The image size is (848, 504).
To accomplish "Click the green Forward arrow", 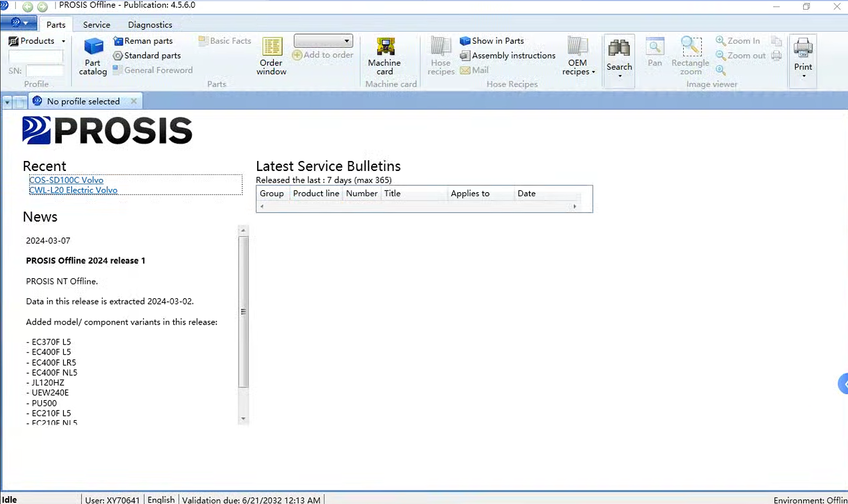I will click(42, 6).
